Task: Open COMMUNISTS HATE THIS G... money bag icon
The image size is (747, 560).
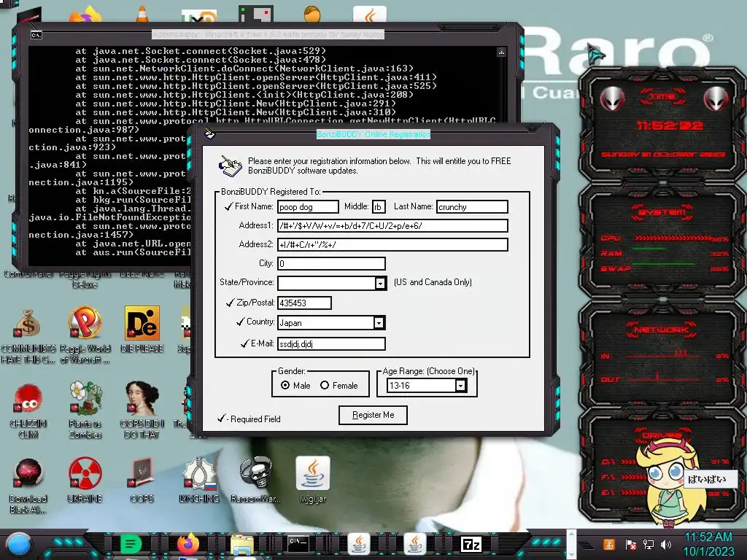Action: pos(28,322)
